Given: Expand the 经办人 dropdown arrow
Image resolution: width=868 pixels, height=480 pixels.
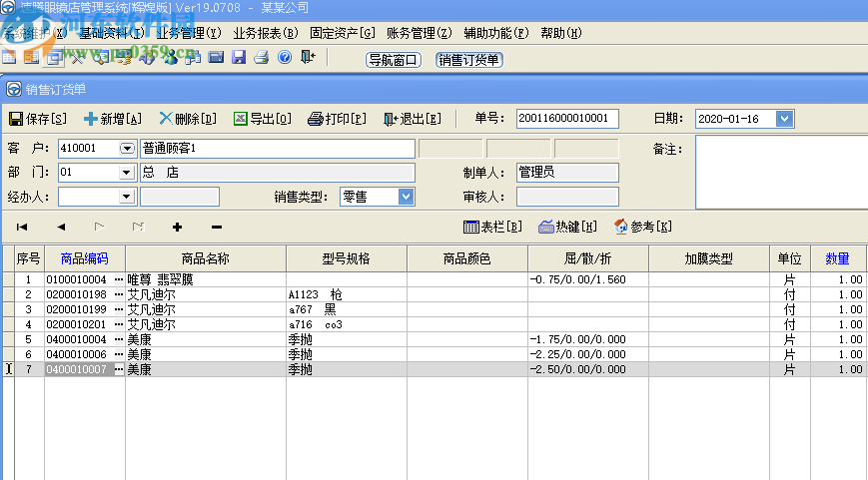Looking at the screenshot, I should click(x=127, y=197).
